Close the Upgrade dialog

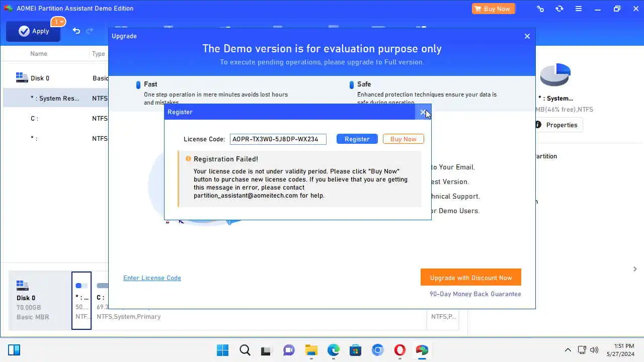click(527, 36)
